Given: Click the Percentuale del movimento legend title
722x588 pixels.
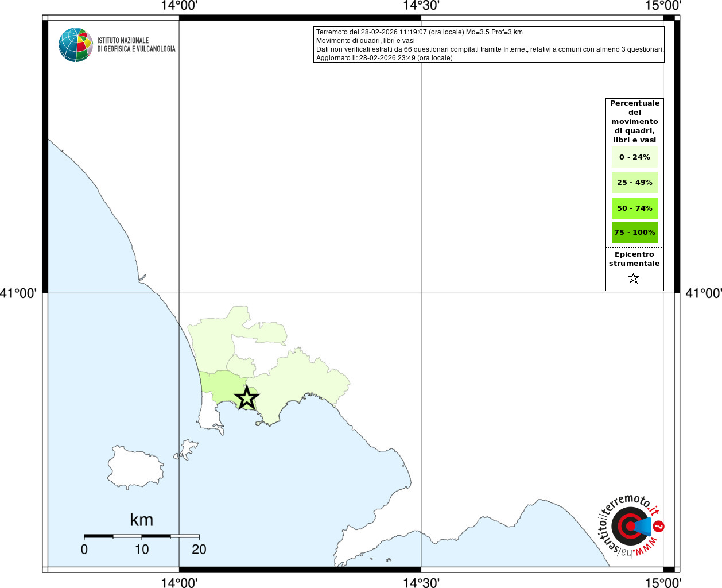Looking at the screenshot, I should 635,122.
